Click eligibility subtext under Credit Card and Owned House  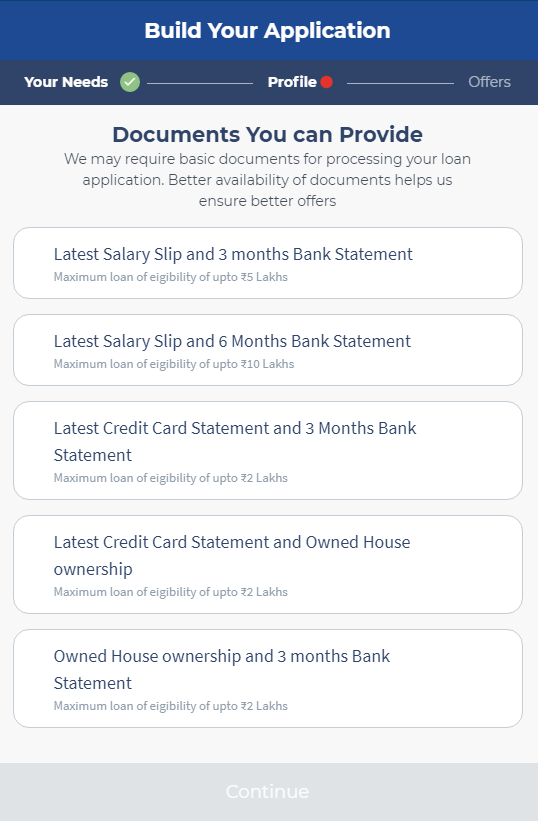(x=171, y=592)
